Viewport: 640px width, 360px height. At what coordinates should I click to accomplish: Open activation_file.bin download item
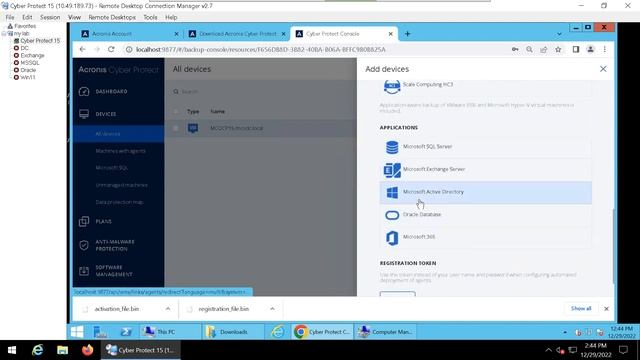(x=117, y=309)
